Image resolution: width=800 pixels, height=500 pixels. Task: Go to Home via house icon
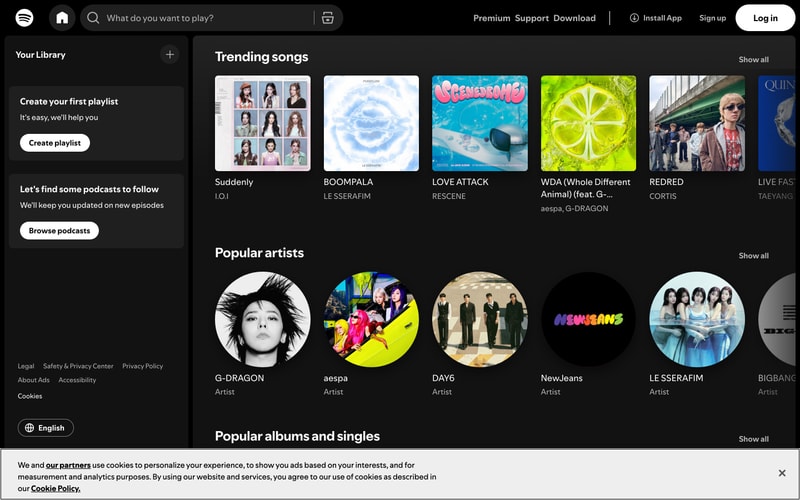(62, 18)
